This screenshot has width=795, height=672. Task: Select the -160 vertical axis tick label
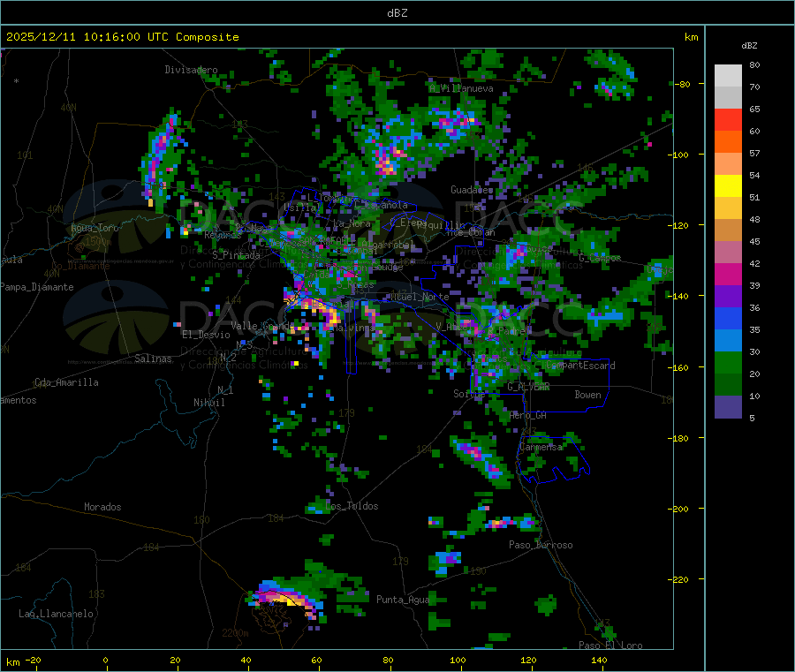tap(680, 367)
